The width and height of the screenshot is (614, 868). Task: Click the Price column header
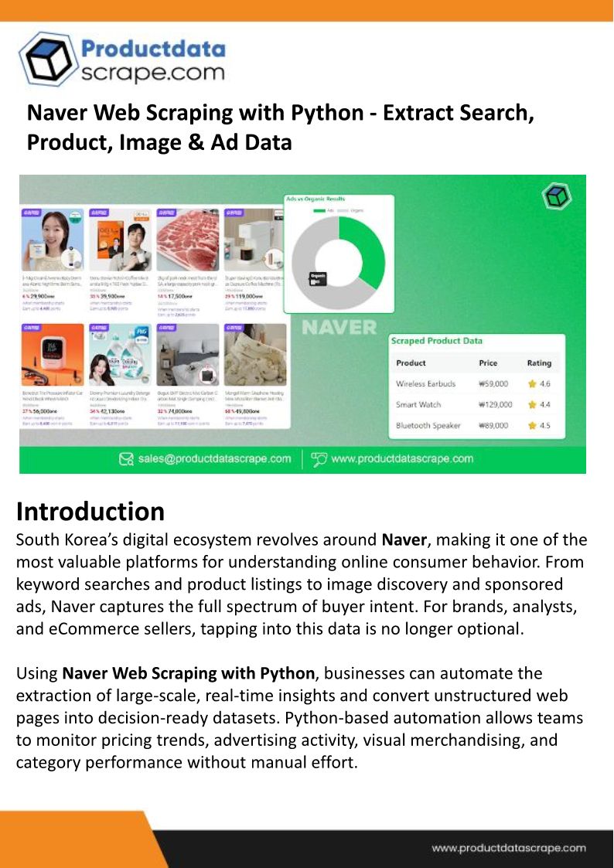click(488, 363)
